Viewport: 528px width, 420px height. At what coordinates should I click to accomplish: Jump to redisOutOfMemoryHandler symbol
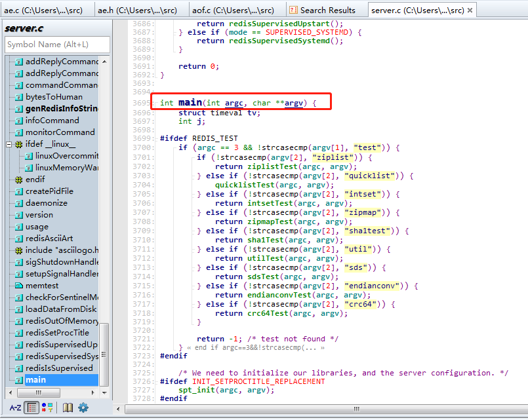(62, 321)
